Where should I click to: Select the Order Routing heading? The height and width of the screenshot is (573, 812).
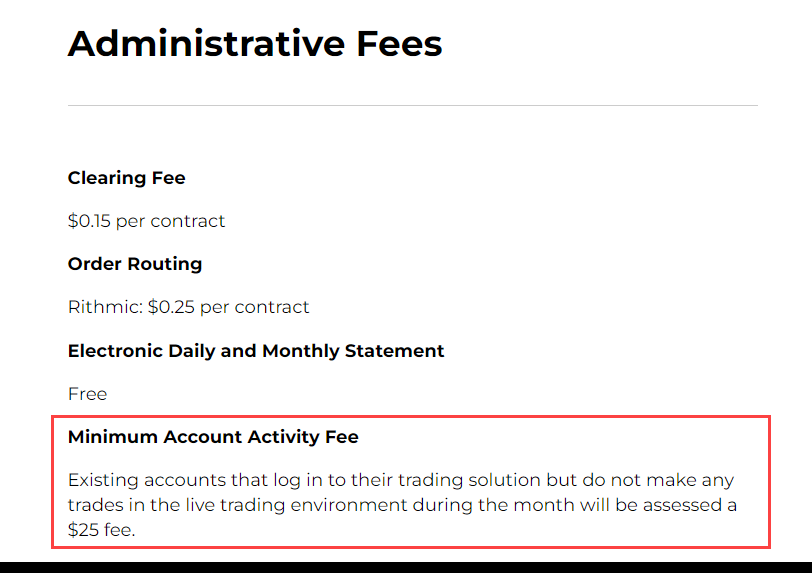[135, 264]
